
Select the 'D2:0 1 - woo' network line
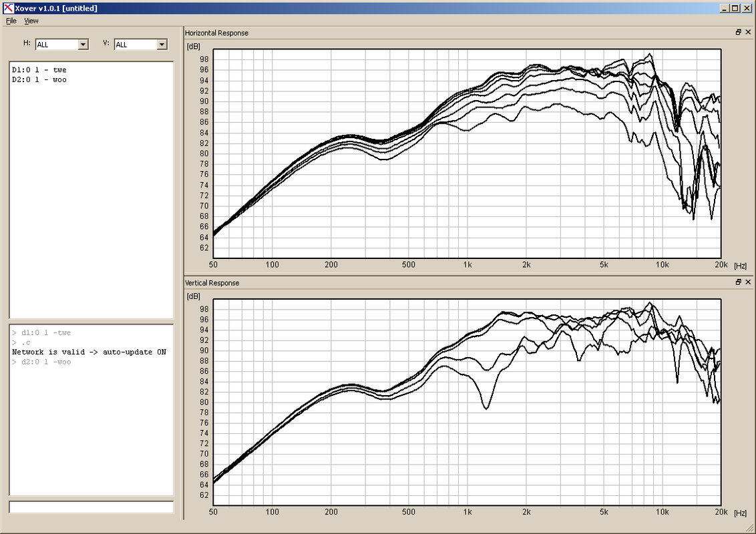click(x=39, y=79)
